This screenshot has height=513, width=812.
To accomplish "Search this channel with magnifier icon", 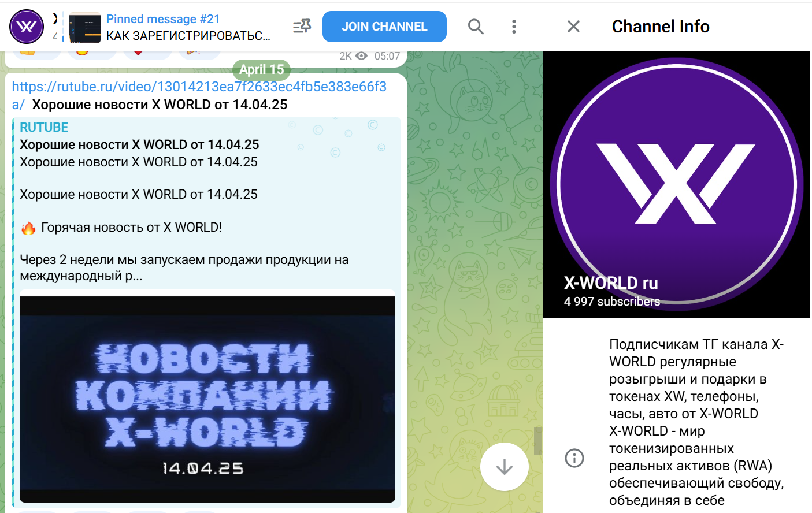I will [x=476, y=27].
